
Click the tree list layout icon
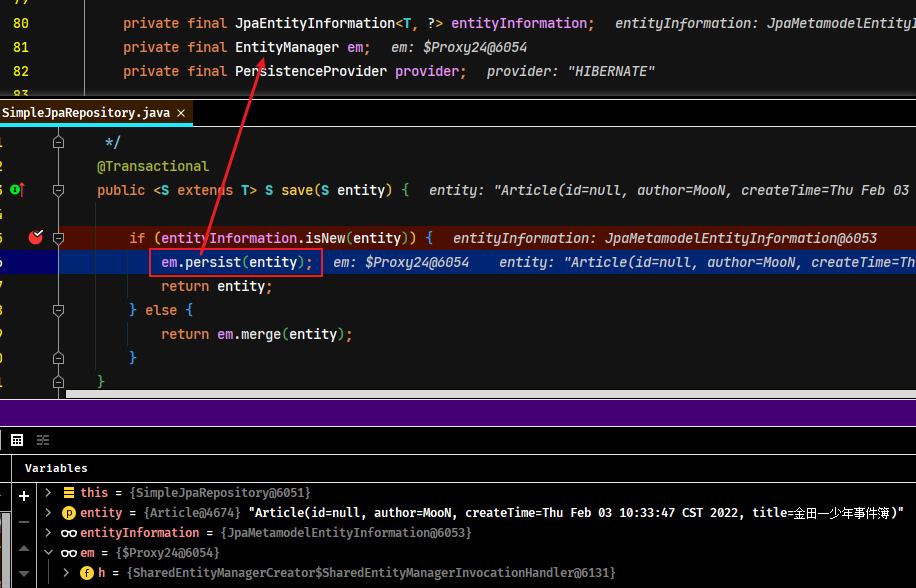click(43, 440)
